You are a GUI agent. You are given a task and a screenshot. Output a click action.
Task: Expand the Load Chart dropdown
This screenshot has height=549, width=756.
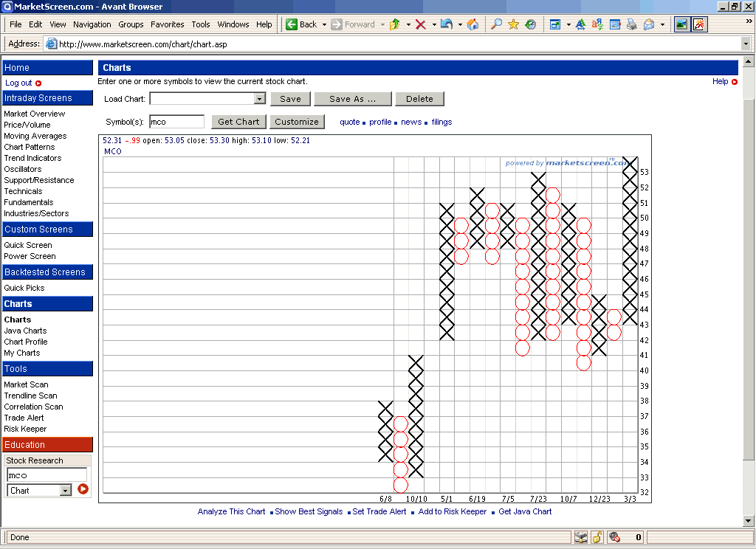coord(259,99)
